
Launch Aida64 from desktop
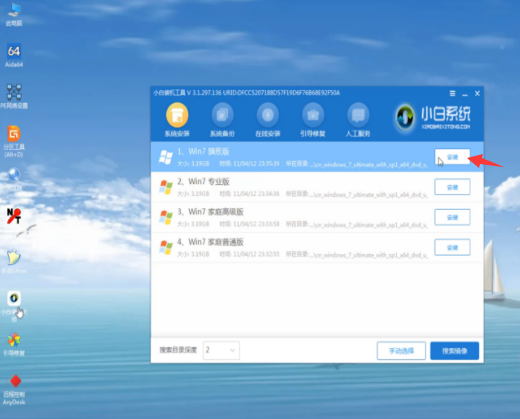click(x=14, y=55)
